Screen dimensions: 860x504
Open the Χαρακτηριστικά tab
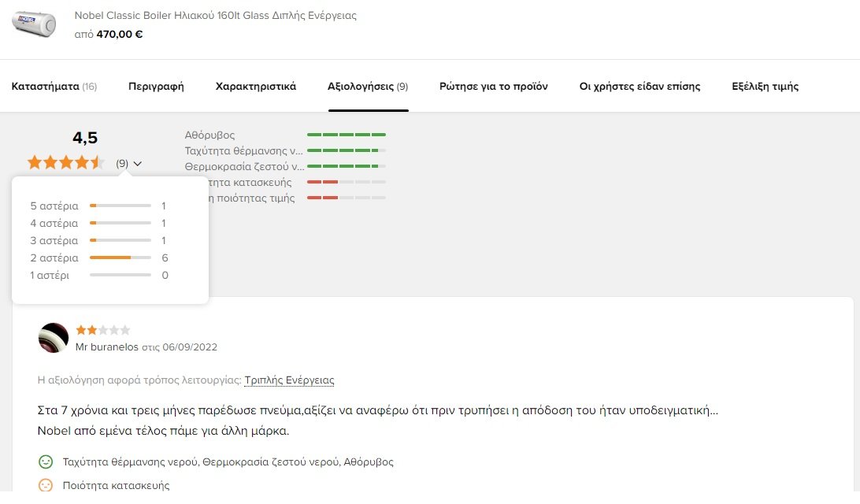256,86
